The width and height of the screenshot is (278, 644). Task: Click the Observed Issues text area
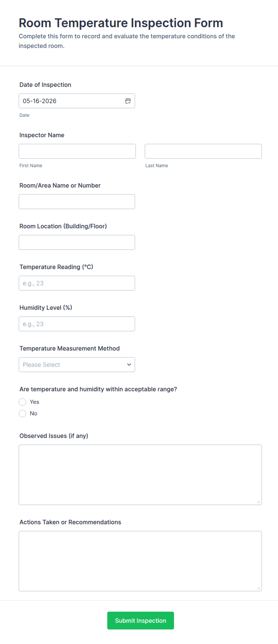point(140,475)
